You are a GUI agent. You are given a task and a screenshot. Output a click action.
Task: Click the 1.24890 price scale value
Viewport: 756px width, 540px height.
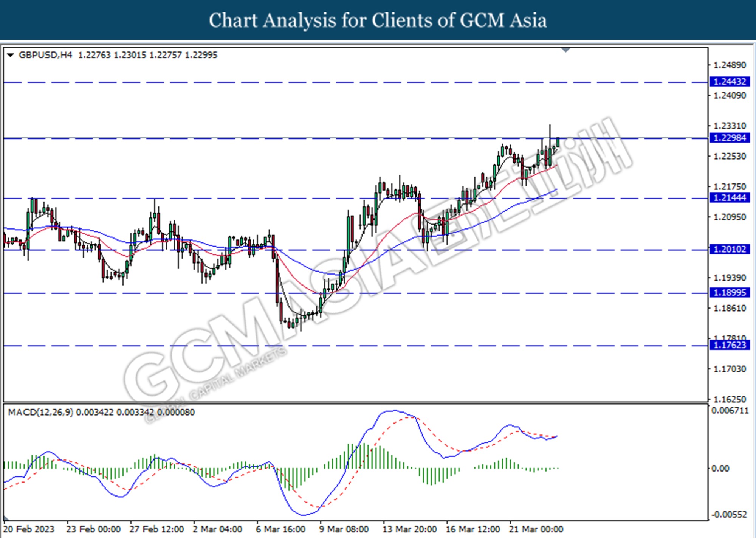[730, 65]
